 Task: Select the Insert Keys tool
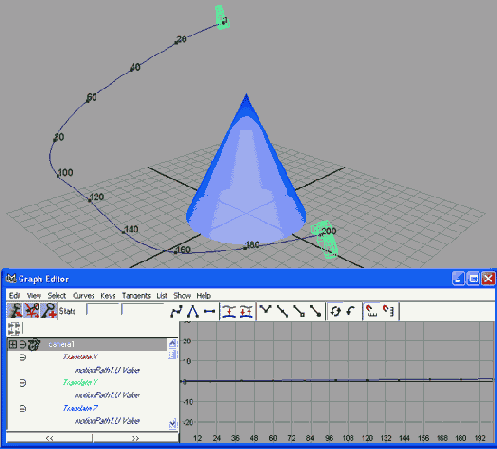pyautogui.click(x=31, y=311)
